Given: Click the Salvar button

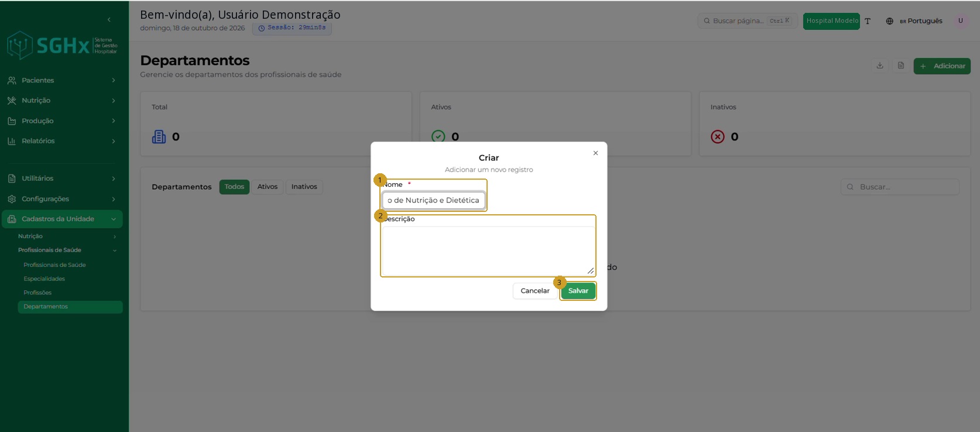Looking at the screenshot, I should pyautogui.click(x=578, y=291).
